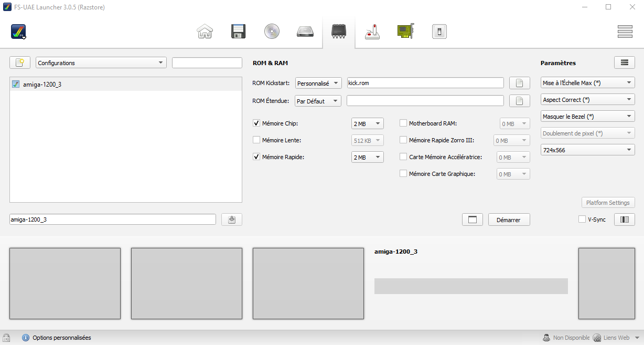Click the lock icon in status bar
The height and width of the screenshot is (345, 644).
[6, 338]
